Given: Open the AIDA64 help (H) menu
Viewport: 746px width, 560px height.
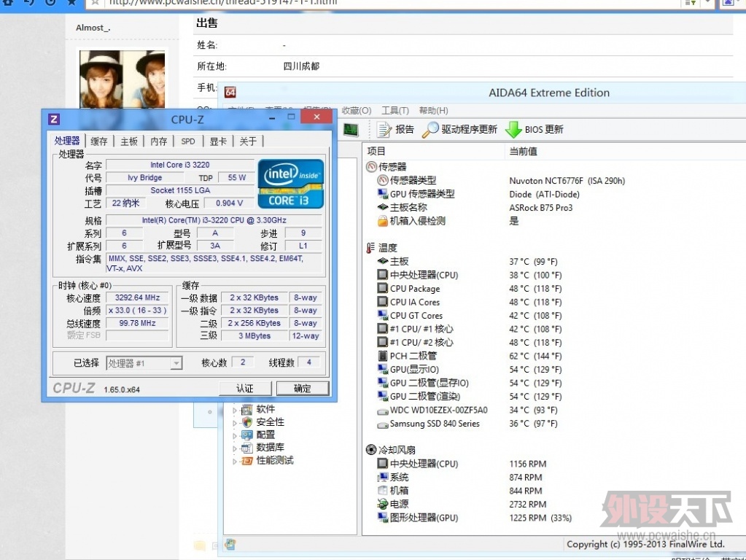Looking at the screenshot, I should point(433,110).
